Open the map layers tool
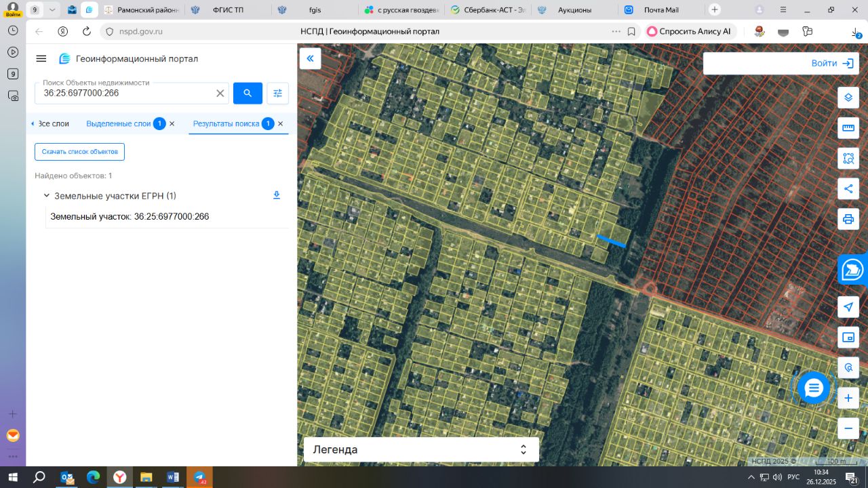868x488 pixels. pos(848,98)
